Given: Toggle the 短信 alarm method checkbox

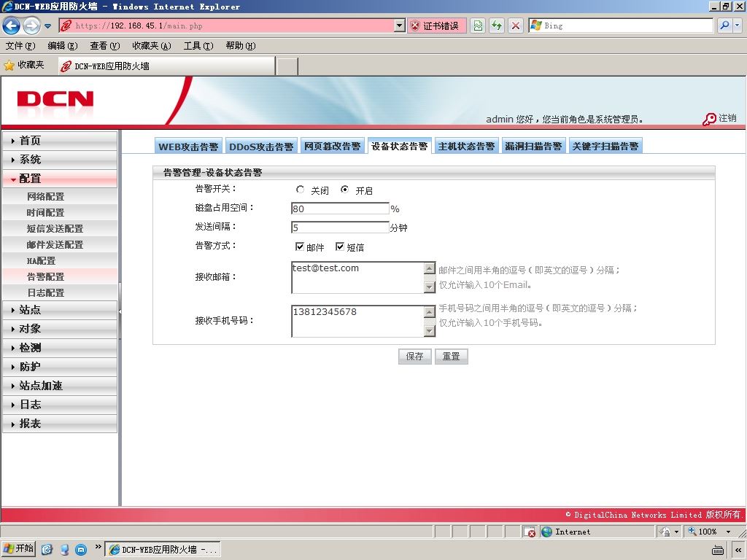Looking at the screenshot, I should pos(340,246).
